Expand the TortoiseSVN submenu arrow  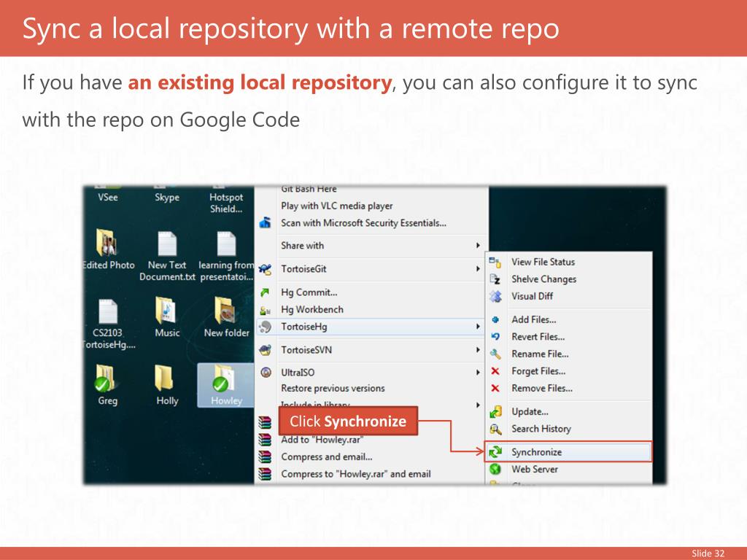(478, 350)
